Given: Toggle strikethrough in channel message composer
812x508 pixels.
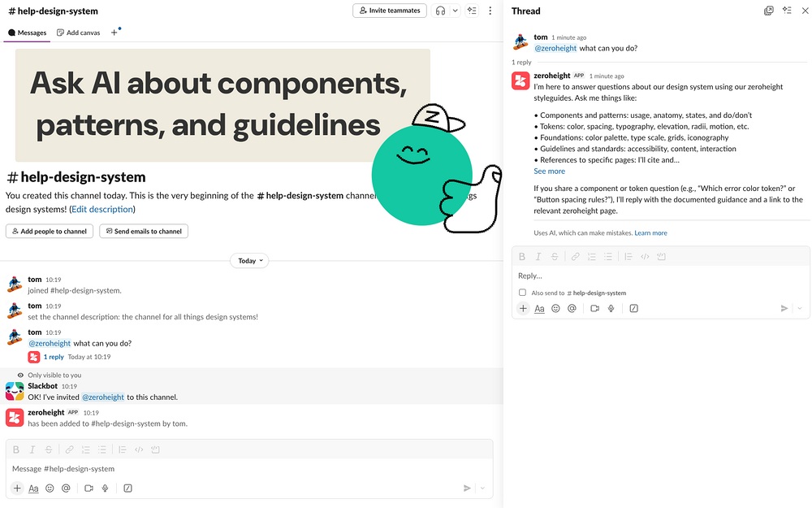Looking at the screenshot, I should pos(48,449).
